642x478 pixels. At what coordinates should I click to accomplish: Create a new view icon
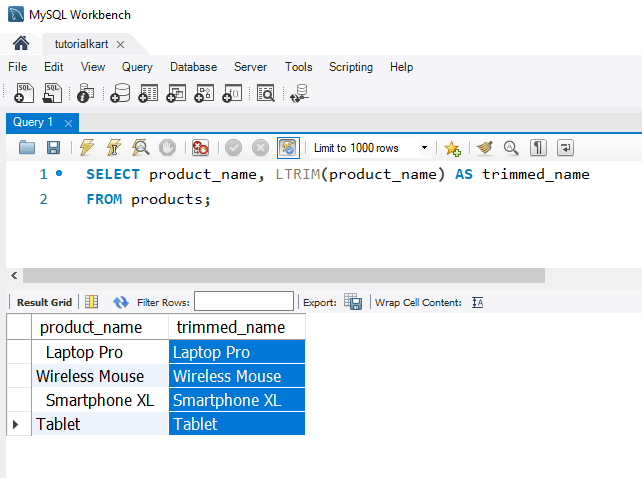176,93
